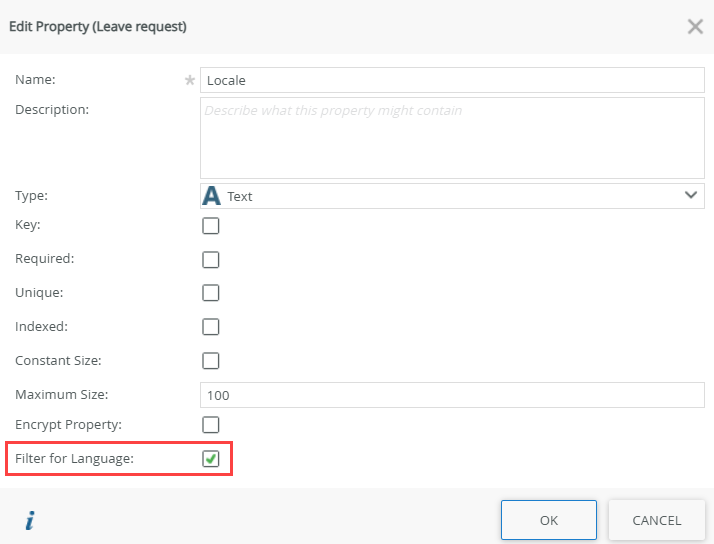The width and height of the screenshot is (714, 544).
Task: Expand the Type combo box showing Text
Action: pyautogui.click(x=452, y=196)
